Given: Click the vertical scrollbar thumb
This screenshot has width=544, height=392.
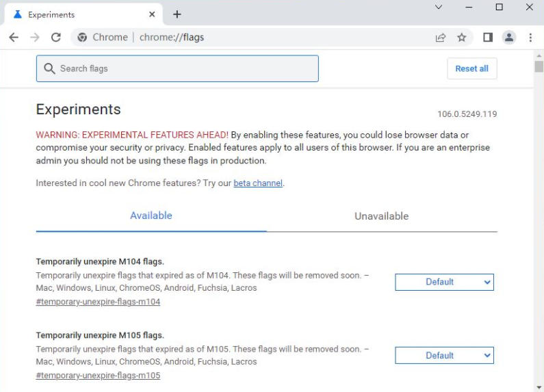Looking at the screenshot, I should tap(539, 66).
